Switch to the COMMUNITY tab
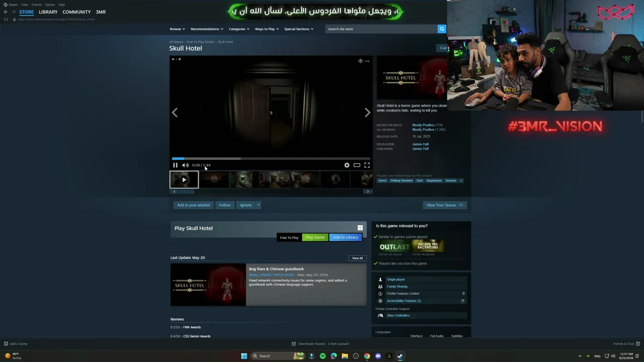Image resolution: width=644 pixels, height=362 pixels. pyautogui.click(x=76, y=12)
